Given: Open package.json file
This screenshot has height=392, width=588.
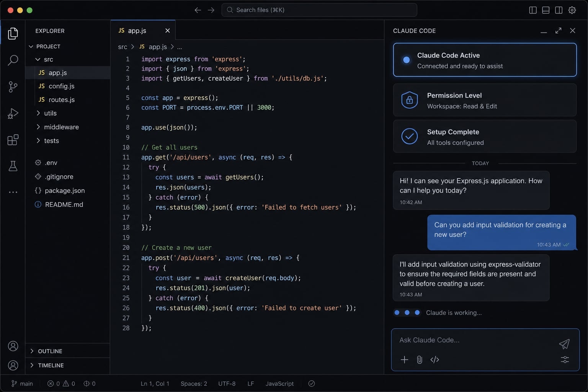Looking at the screenshot, I should pyautogui.click(x=67, y=190).
